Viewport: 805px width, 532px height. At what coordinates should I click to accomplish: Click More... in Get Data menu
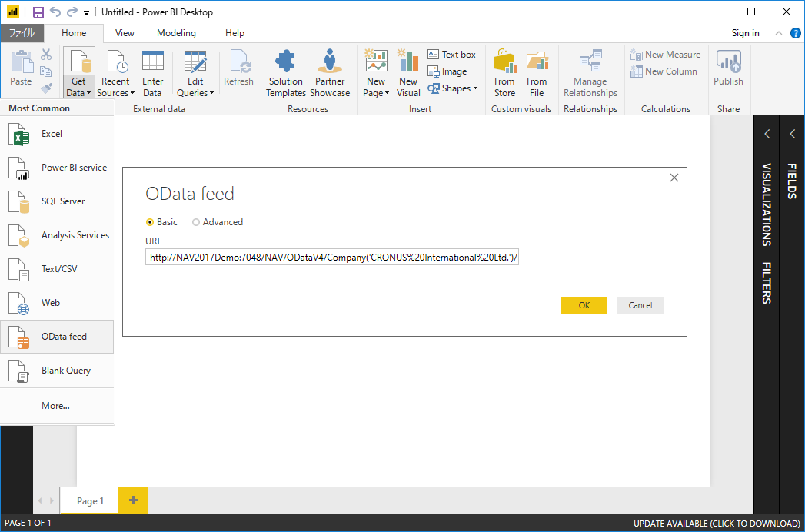click(57, 406)
